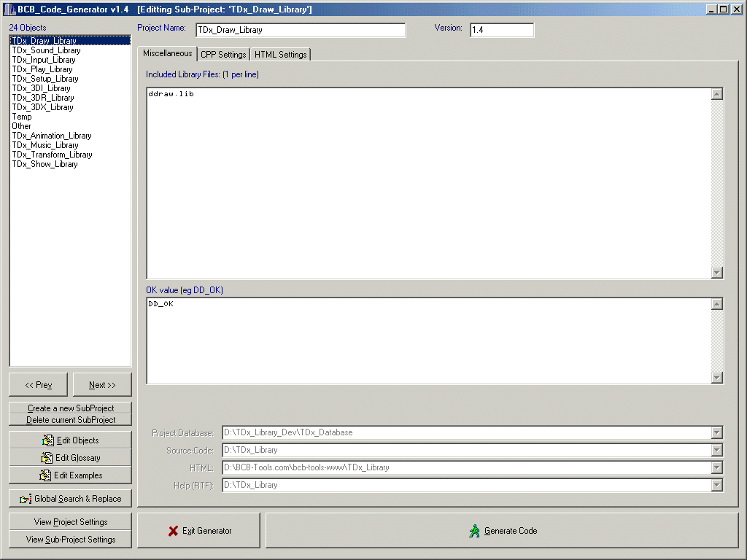Click Create a new SubProject button
Image resolution: width=747 pixels, height=560 pixels.
click(71, 408)
